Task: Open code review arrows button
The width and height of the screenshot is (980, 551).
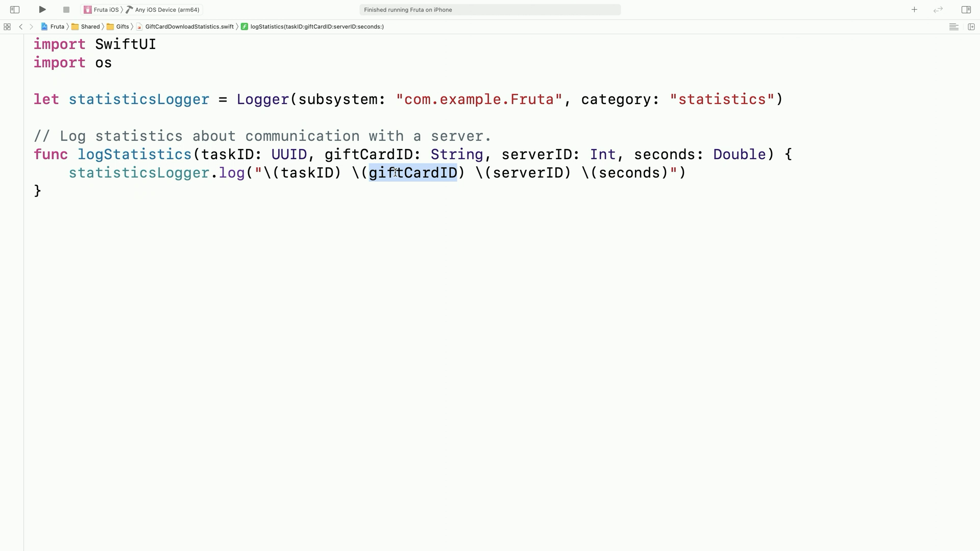Action: coord(938,10)
